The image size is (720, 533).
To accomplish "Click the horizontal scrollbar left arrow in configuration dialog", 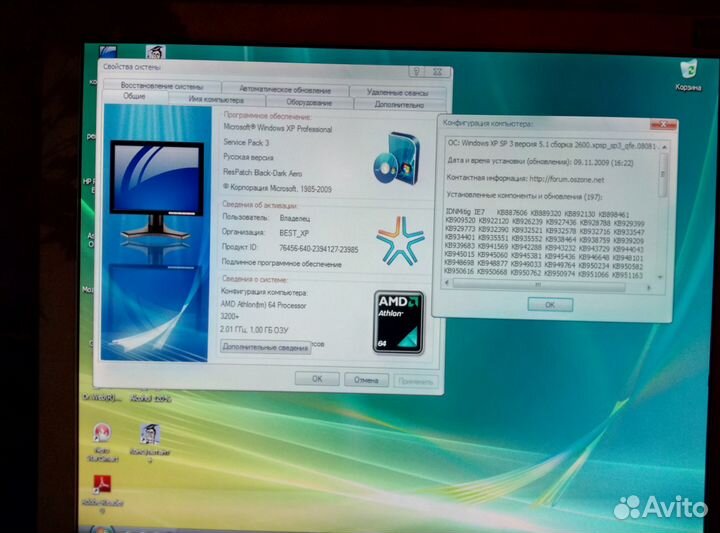I will 447,284.
